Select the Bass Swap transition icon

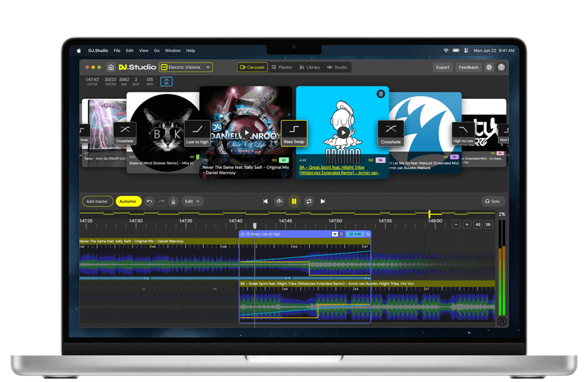[294, 132]
